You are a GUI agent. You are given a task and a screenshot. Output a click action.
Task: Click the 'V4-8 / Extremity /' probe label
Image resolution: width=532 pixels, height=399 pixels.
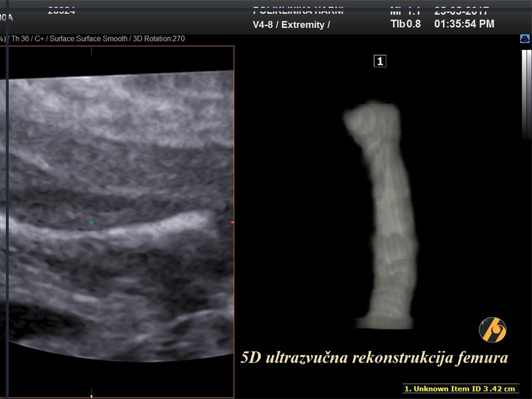(291, 25)
